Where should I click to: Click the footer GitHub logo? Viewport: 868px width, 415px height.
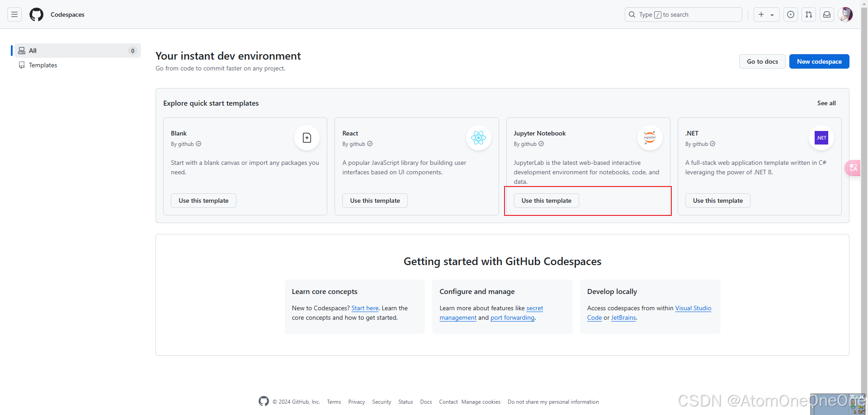(264, 401)
